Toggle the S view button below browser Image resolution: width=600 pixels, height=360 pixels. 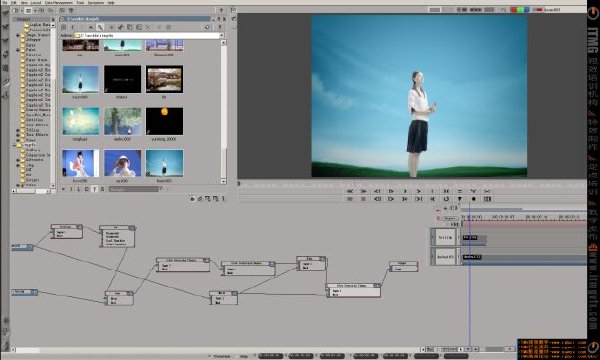(102, 189)
